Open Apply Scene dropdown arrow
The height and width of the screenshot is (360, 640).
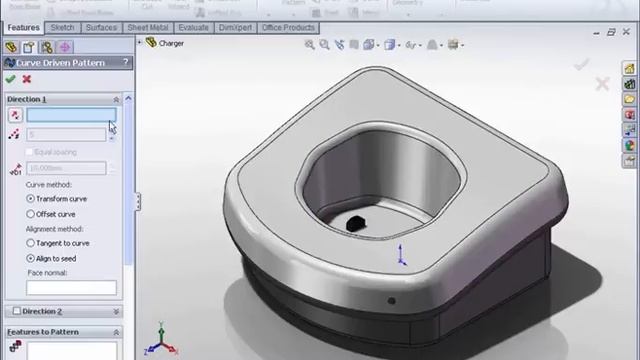pos(441,45)
